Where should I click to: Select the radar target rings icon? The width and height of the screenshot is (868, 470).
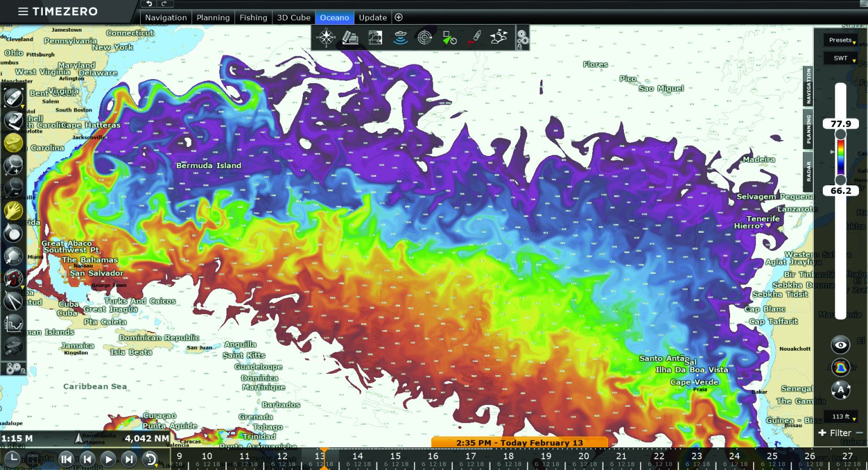(x=424, y=38)
